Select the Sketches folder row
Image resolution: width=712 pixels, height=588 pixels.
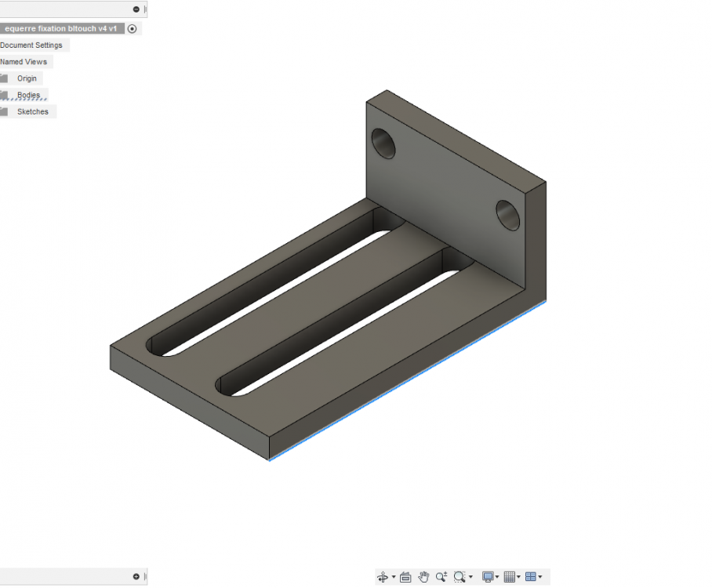pos(27,111)
